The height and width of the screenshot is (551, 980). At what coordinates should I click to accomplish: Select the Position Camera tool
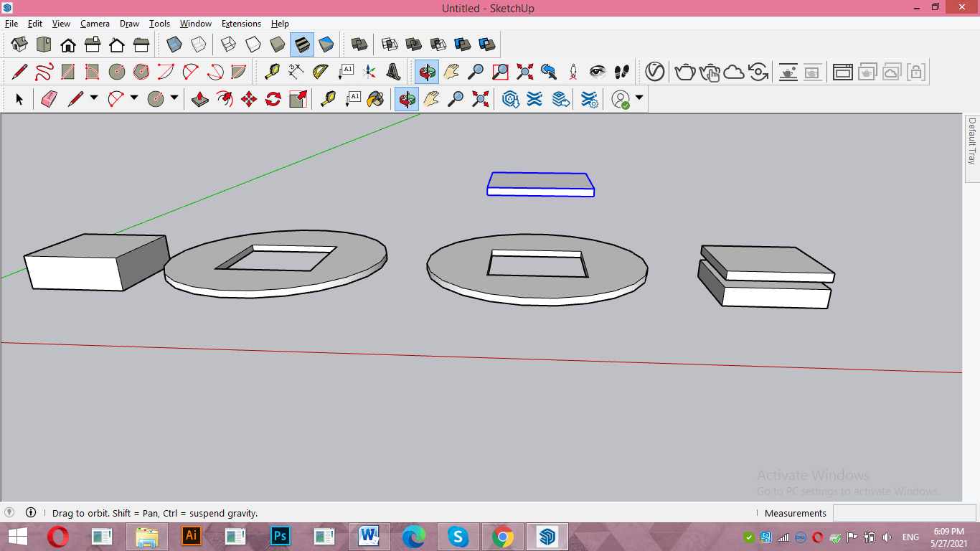point(573,71)
